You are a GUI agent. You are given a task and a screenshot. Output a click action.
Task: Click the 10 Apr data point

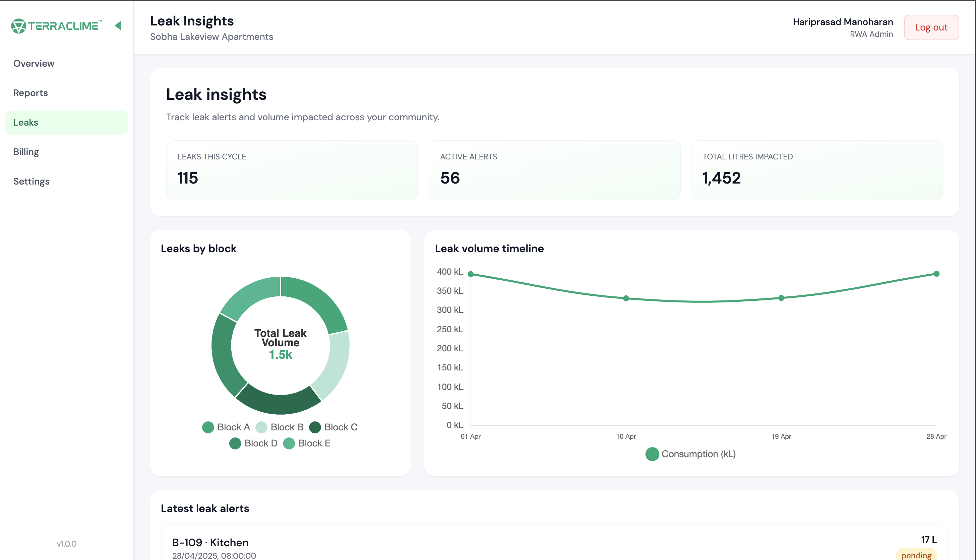click(626, 298)
